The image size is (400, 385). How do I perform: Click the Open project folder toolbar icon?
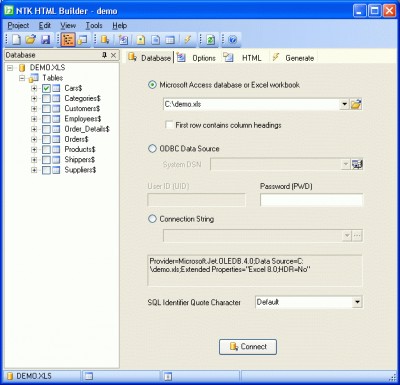click(x=31, y=40)
